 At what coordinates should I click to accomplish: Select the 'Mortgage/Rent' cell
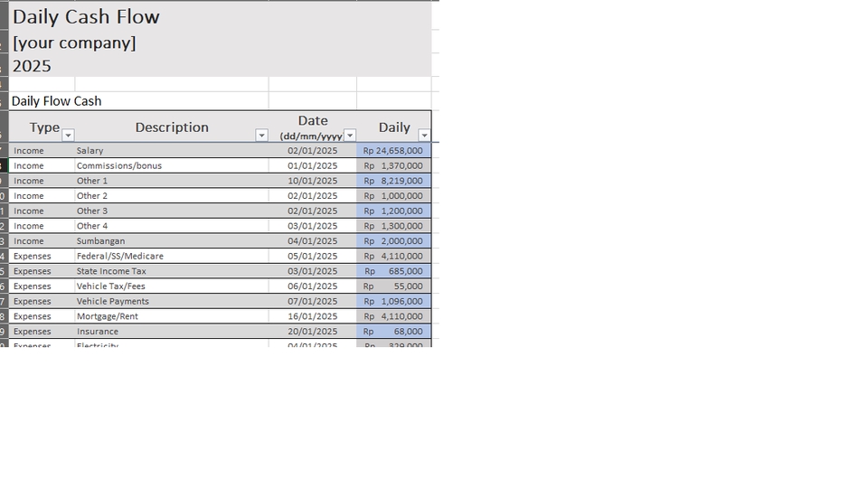[x=172, y=316]
